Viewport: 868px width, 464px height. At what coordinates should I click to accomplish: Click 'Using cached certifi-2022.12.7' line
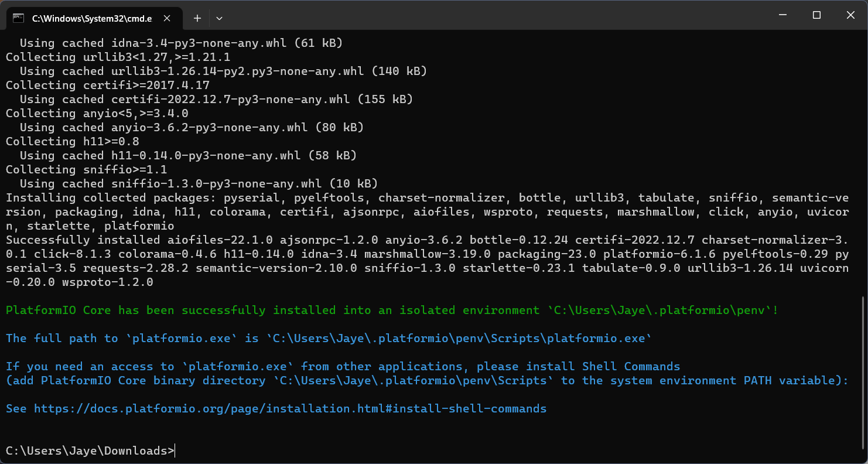[216, 99]
